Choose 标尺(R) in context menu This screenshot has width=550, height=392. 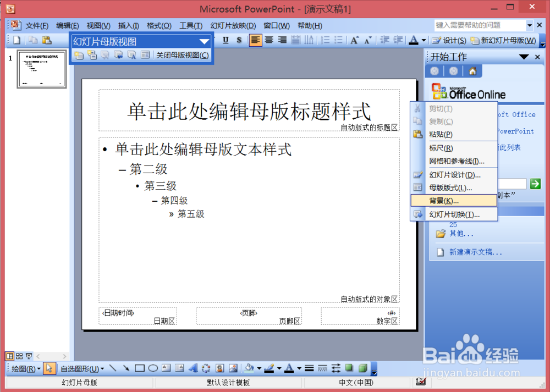[x=454, y=148]
